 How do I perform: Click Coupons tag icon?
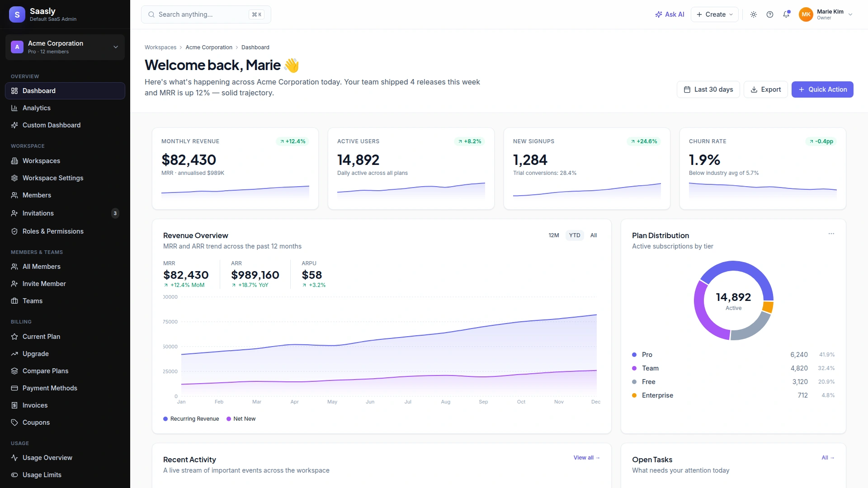14,422
